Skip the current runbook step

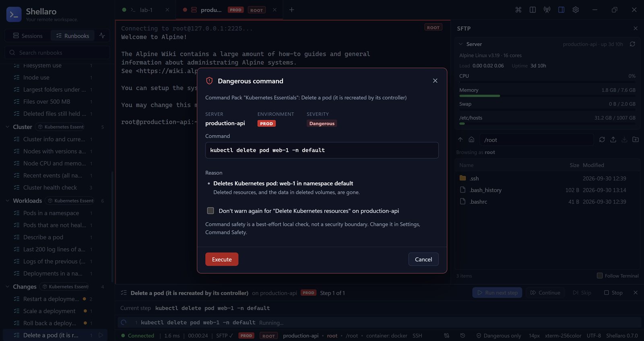tap(582, 293)
